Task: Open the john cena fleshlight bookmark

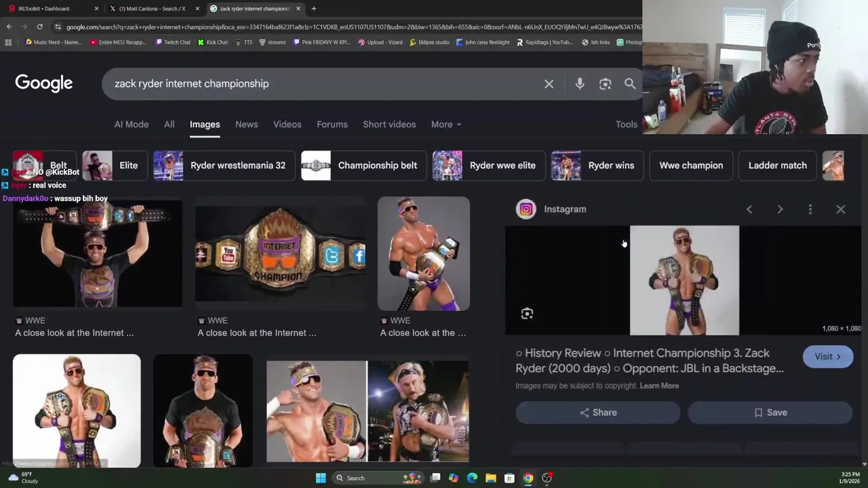Action: click(x=483, y=42)
